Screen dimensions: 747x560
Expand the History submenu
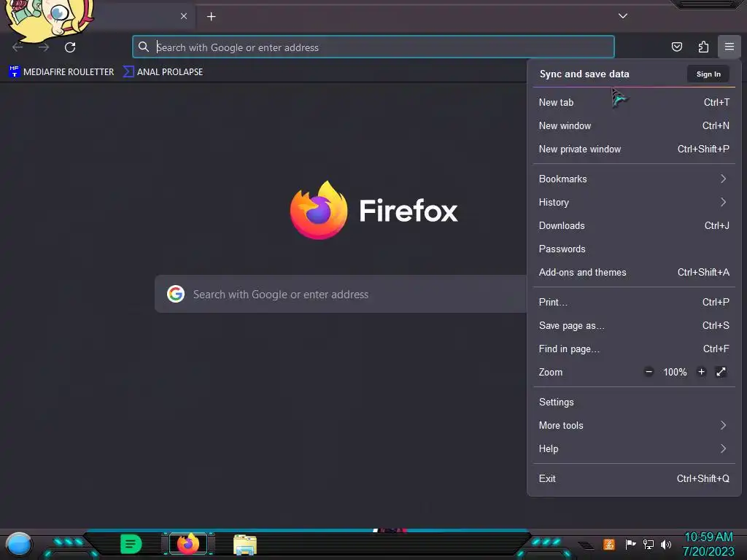tap(634, 203)
